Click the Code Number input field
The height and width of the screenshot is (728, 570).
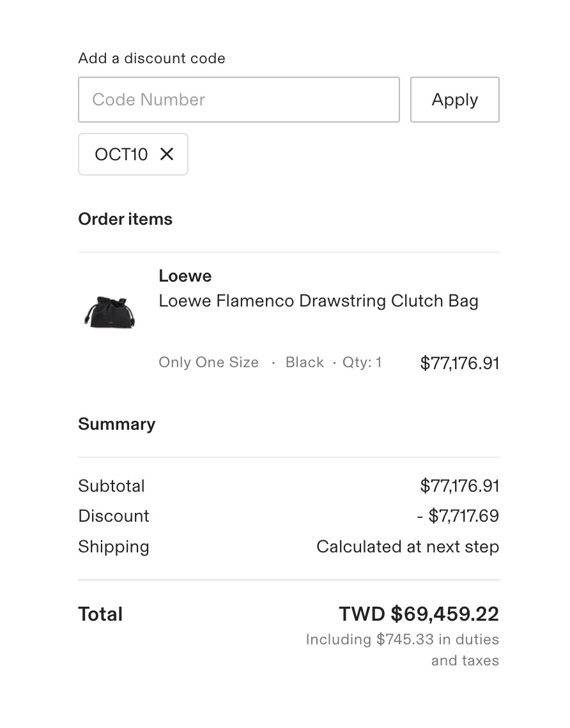tap(238, 100)
